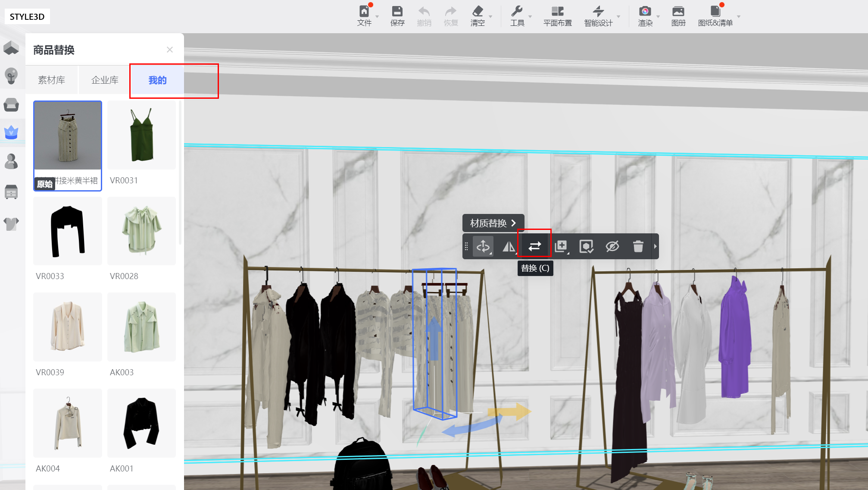Viewport: 868px width, 490px height.
Task: Click the duplicate copy icon
Action: [561, 246]
